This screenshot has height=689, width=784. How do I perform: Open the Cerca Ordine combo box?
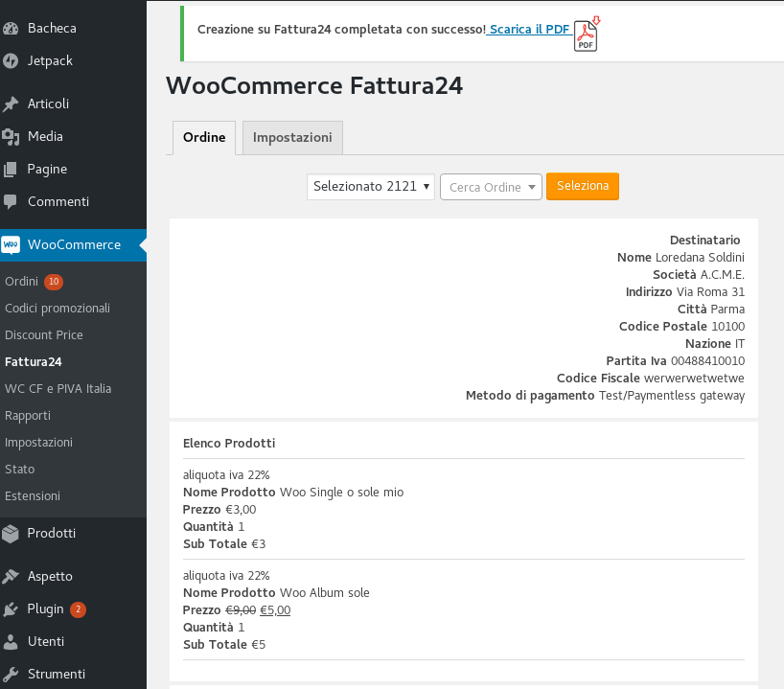click(491, 187)
